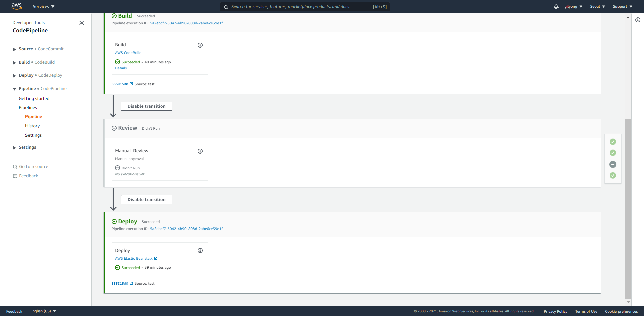
Task: Click Go to resource link
Action: pyautogui.click(x=34, y=167)
